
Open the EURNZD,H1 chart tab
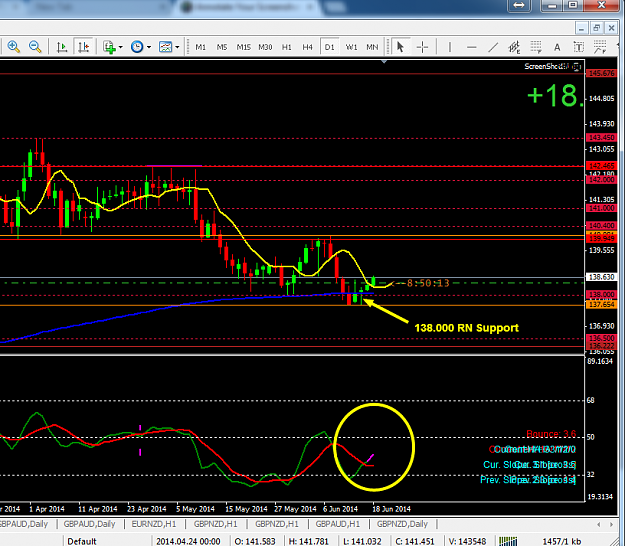pos(153,524)
